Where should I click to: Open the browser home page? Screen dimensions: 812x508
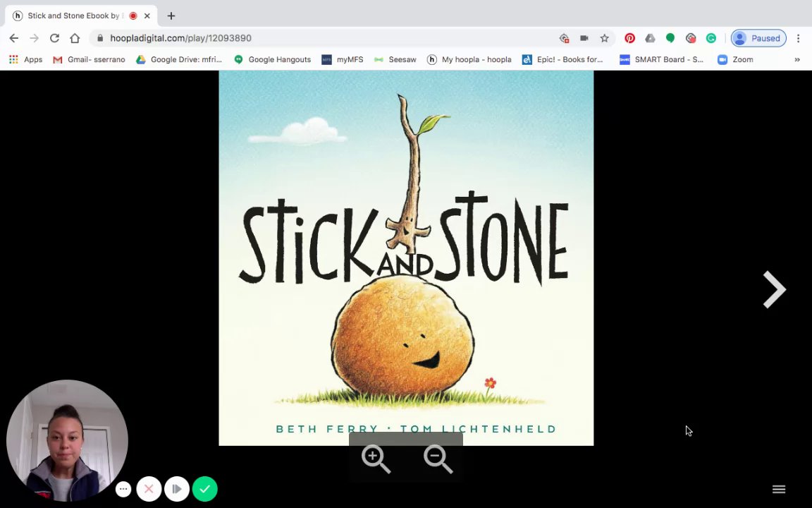[x=75, y=38]
